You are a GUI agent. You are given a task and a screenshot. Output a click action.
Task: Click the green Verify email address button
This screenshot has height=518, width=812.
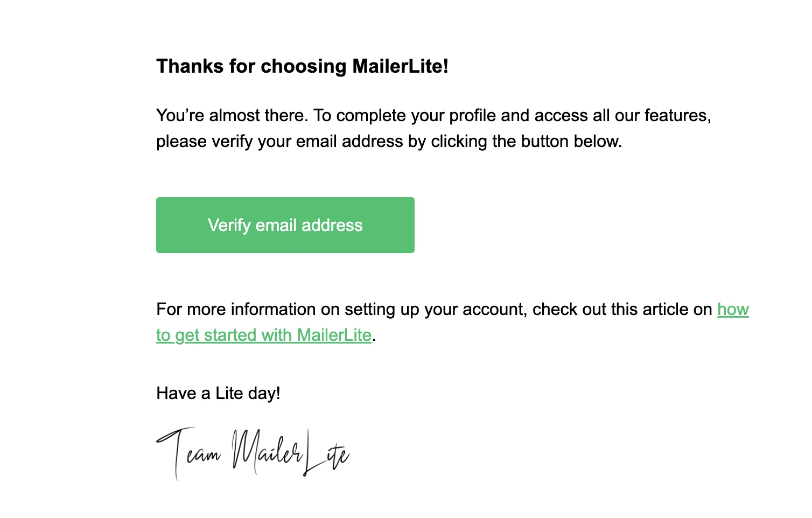pos(285,225)
